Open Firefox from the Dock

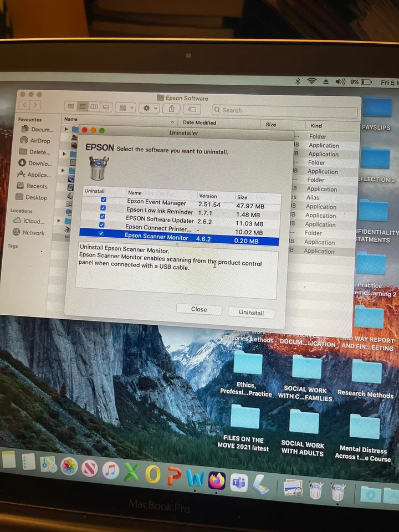[x=217, y=480]
